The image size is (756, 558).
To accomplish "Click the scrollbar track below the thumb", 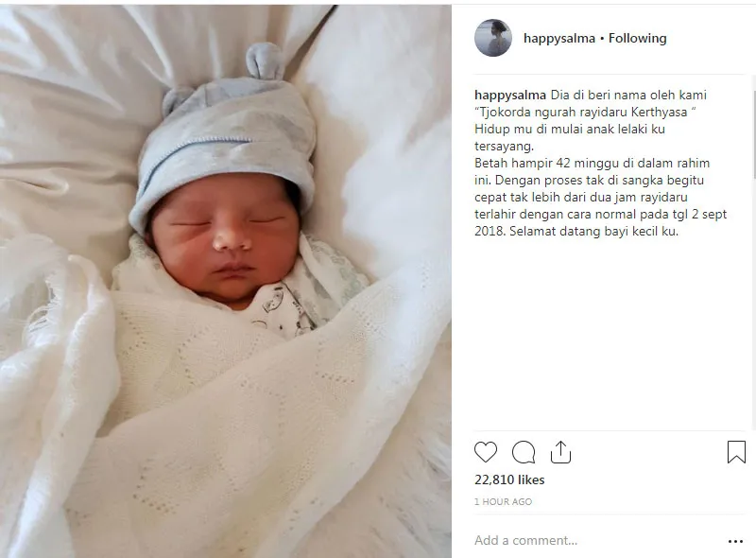I will 753,305.
